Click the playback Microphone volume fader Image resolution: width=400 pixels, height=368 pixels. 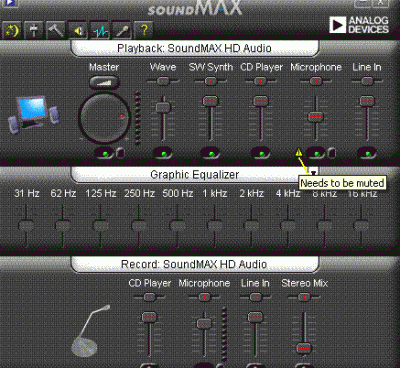(x=316, y=117)
